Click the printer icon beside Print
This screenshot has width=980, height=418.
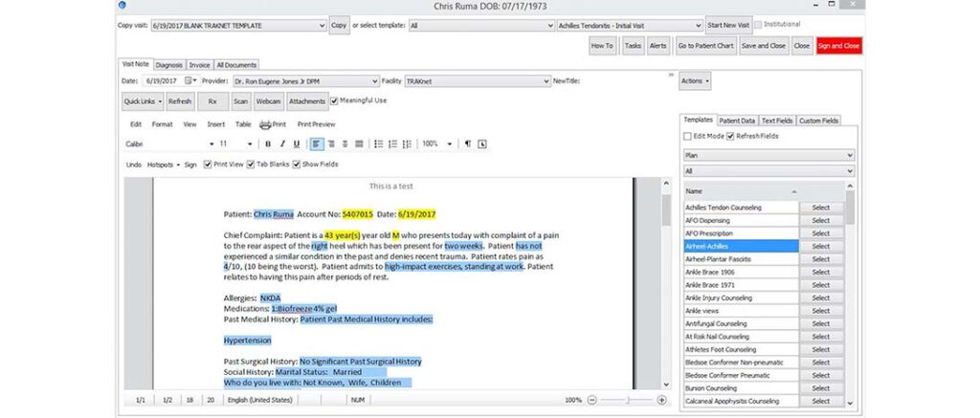tap(265, 124)
